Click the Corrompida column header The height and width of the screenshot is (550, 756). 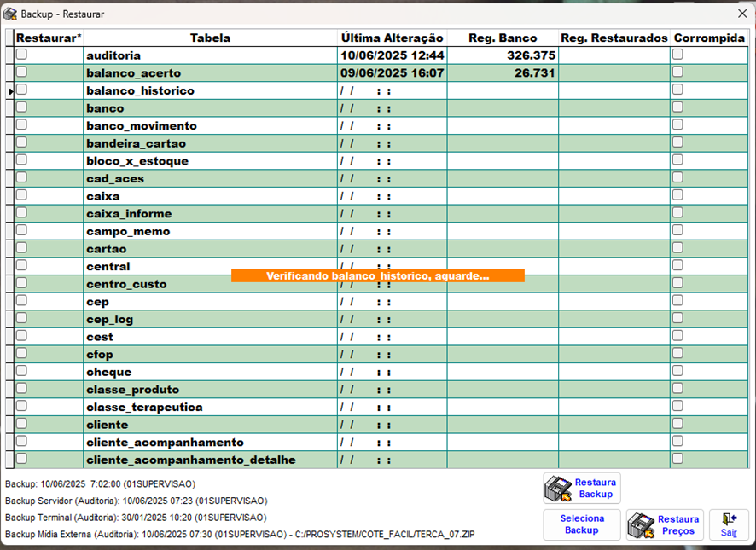click(709, 38)
